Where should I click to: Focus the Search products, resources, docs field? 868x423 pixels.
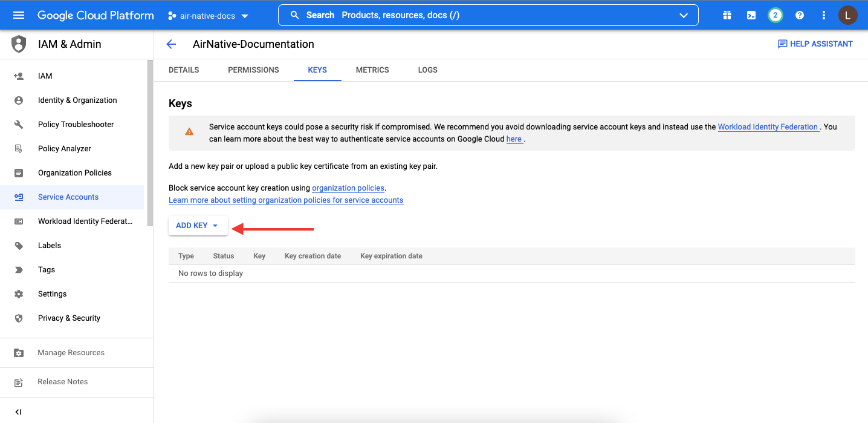click(x=488, y=15)
